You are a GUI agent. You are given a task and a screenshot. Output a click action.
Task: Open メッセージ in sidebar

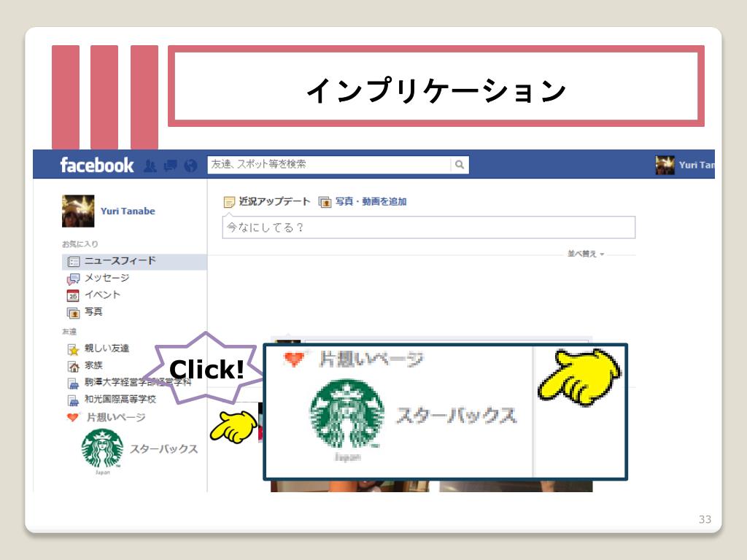tap(107, 278)
